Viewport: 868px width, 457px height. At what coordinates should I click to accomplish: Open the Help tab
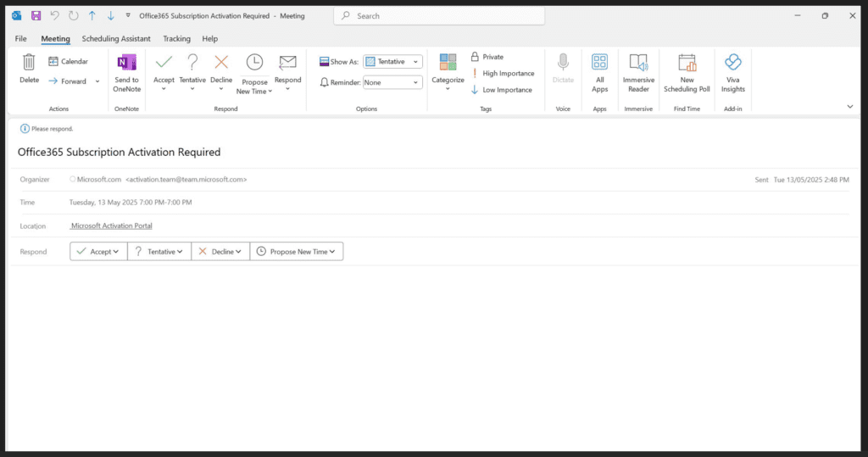[210, 39]
